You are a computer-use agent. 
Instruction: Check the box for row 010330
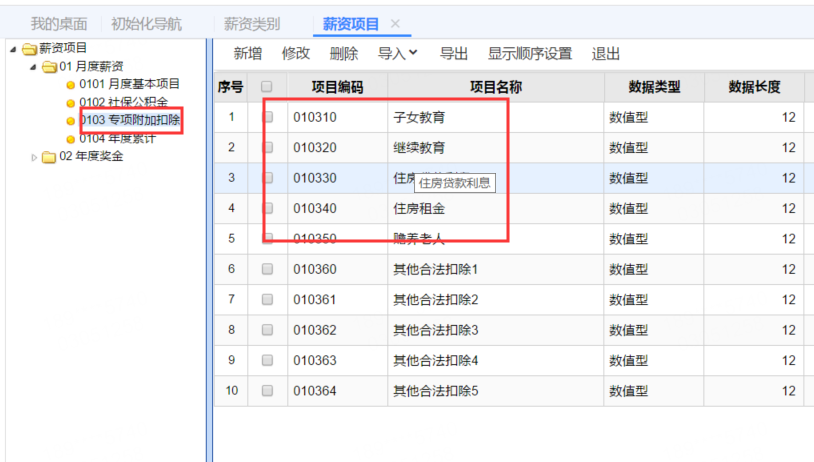pos(267,178)
